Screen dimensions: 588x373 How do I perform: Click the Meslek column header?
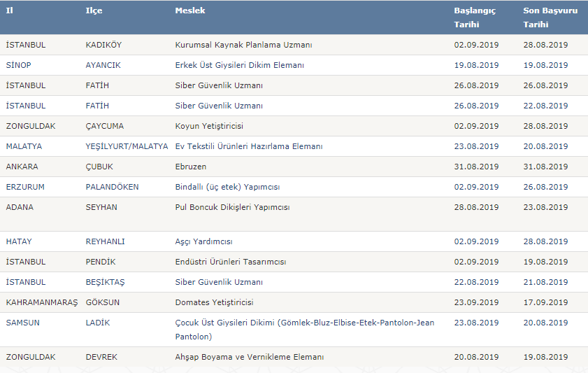tap(189, 10)
